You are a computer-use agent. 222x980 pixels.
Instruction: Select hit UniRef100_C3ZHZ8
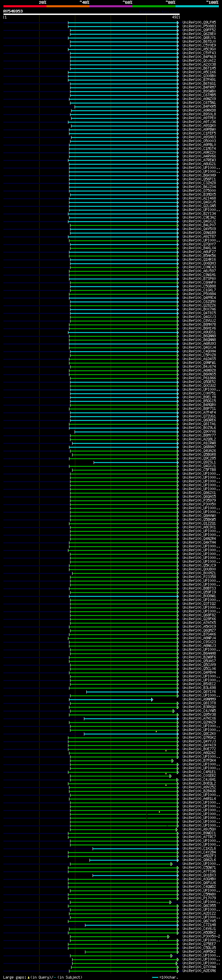click(x=199, y=183)
